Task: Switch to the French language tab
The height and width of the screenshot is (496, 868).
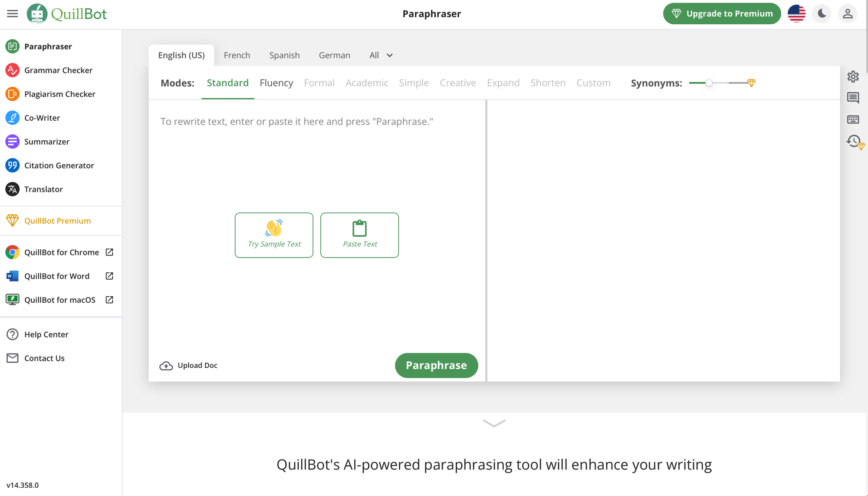Action: coord(237,55)
